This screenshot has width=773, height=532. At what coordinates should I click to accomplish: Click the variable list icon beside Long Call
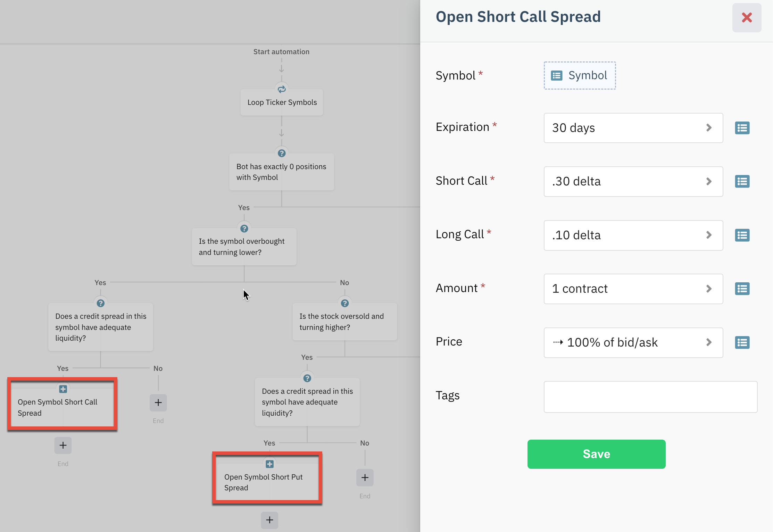pyautogui.click(x=742, y=235)
